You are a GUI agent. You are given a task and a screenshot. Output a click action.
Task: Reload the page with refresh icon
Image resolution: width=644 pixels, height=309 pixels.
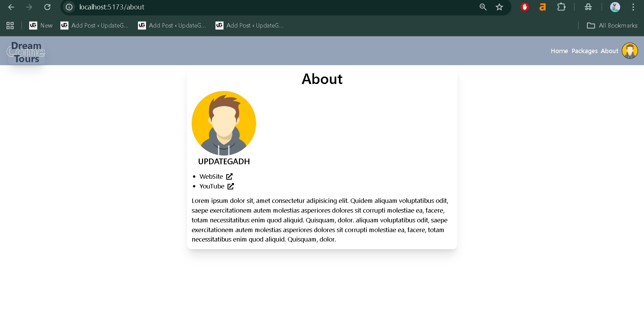47,7
